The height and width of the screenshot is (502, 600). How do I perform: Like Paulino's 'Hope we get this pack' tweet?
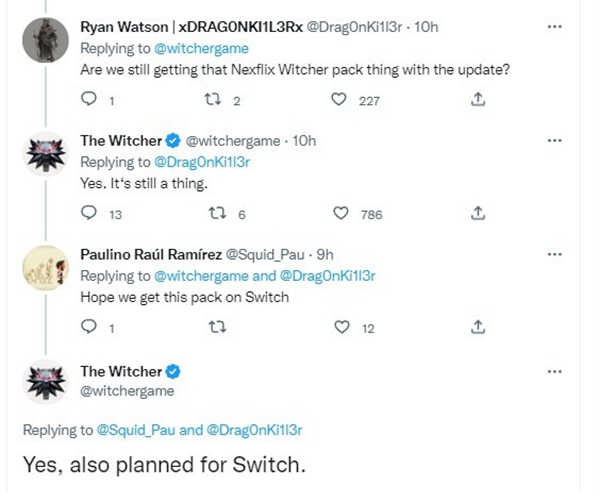tap(342, 327)
